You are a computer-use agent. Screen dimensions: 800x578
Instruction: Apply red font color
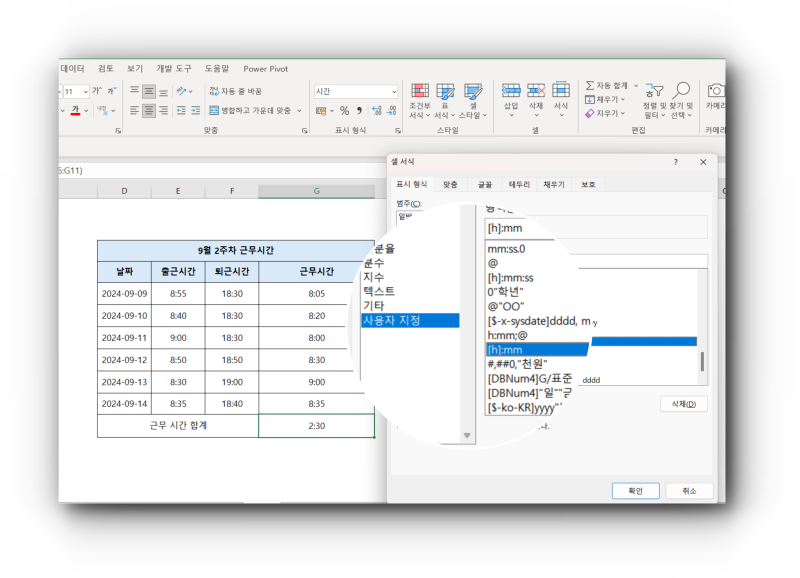point(76,110)
